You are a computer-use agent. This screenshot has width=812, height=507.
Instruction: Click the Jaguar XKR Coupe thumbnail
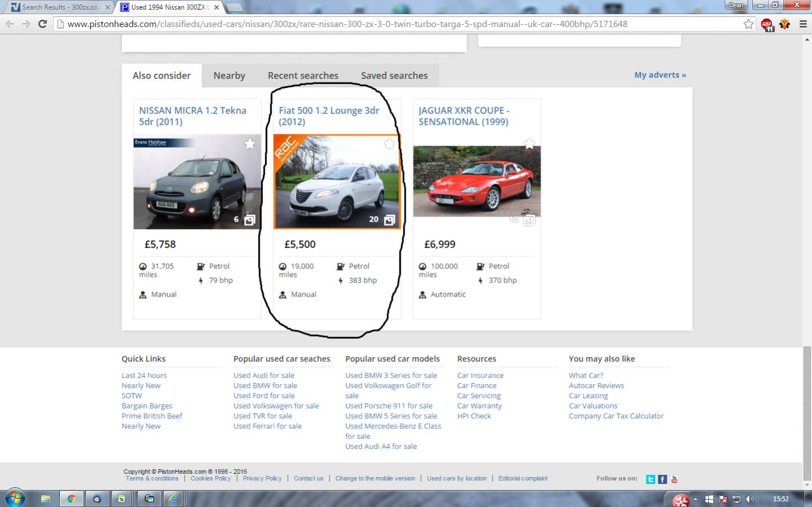pos(477,180)
